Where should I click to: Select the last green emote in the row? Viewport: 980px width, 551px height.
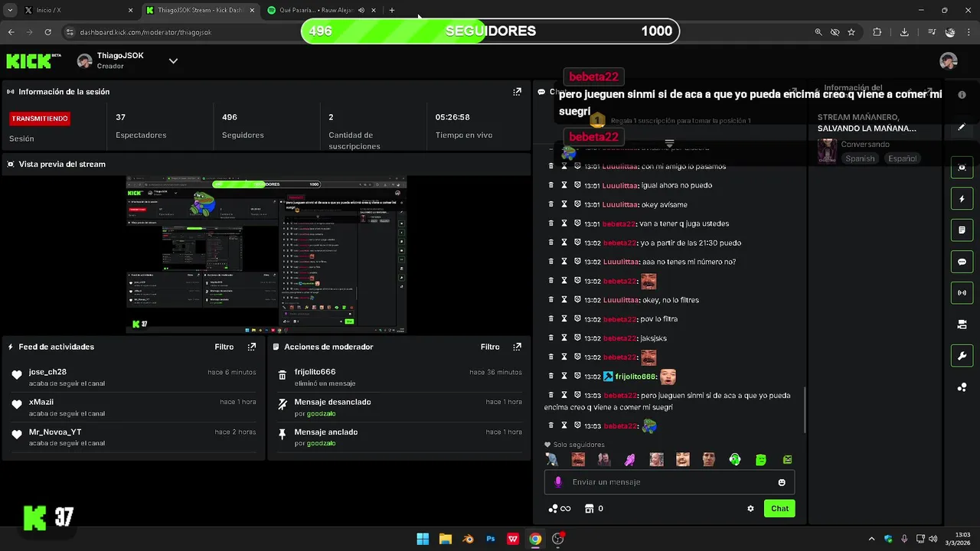point(787,459)
